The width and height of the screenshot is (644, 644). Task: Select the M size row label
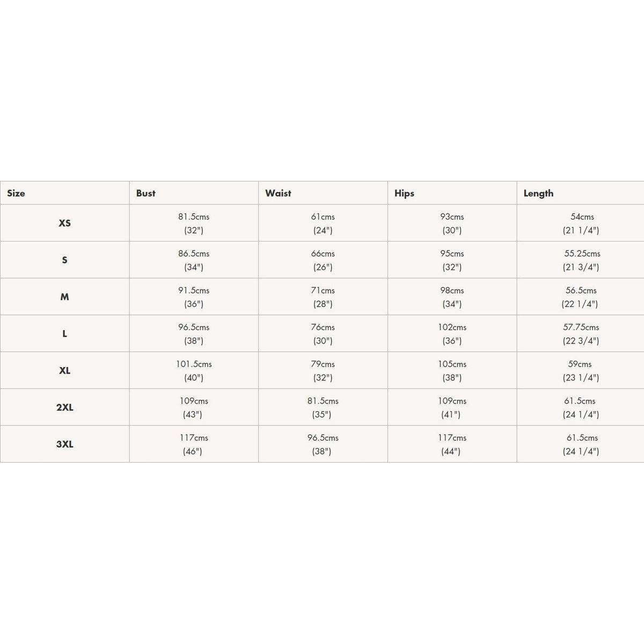pos(64,297)
